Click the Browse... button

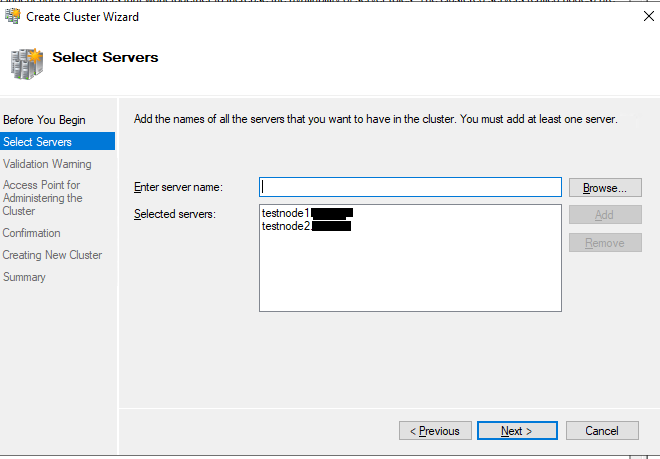[605, 188]
